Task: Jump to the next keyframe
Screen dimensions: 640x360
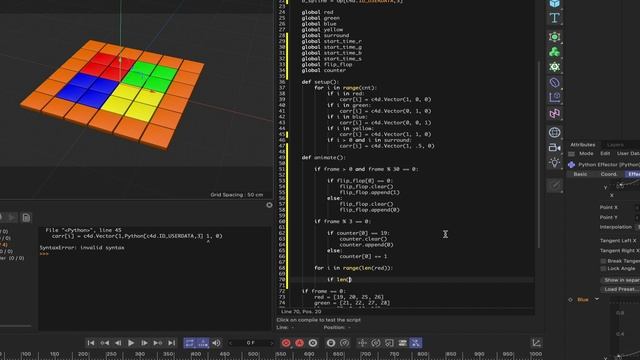Action: coord(158,343)
